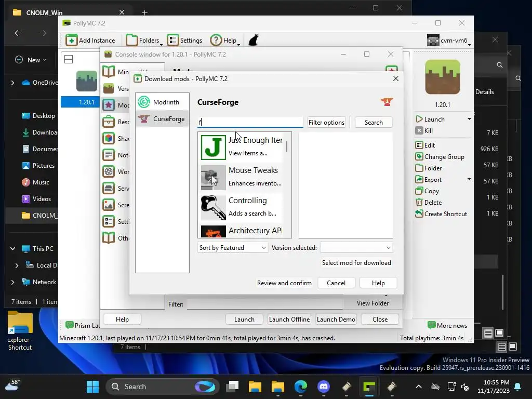
Task: Open Settings in PollyMC toolbar
Action: pos(184,41)
